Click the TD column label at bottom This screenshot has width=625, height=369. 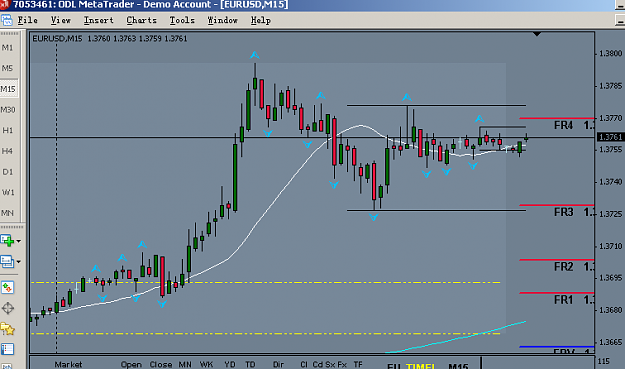tap(250, 364)
